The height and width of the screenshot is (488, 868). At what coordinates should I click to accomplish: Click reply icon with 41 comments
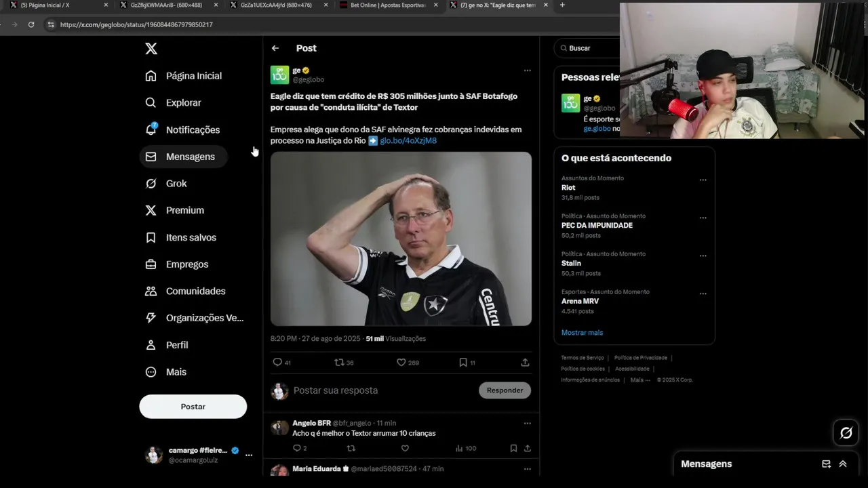pos(277,363)
